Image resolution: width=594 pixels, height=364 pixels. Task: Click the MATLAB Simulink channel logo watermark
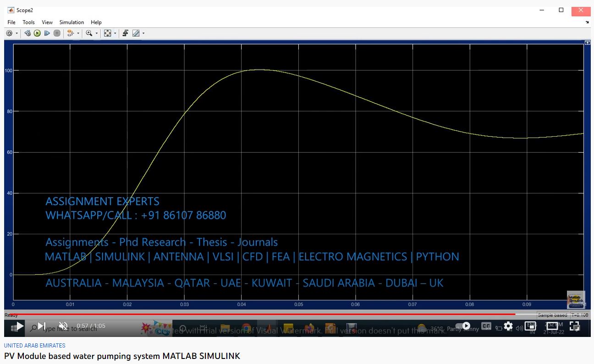[576, 300]
